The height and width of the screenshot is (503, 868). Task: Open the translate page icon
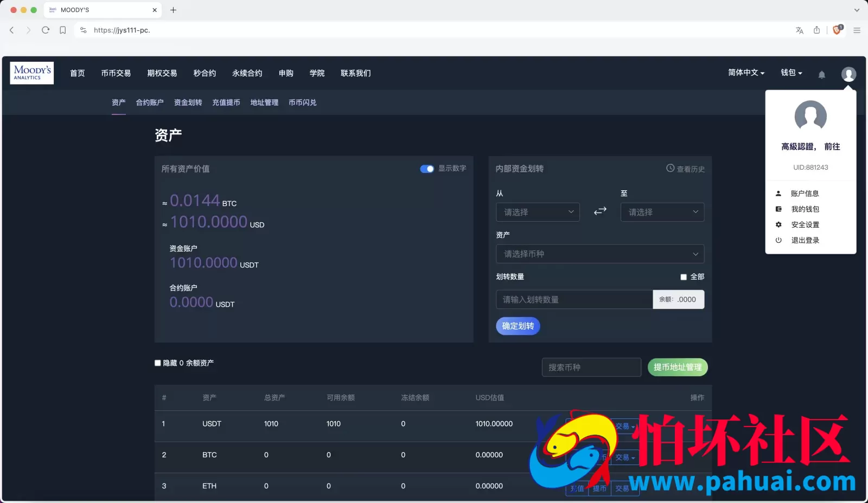point(799,30)
